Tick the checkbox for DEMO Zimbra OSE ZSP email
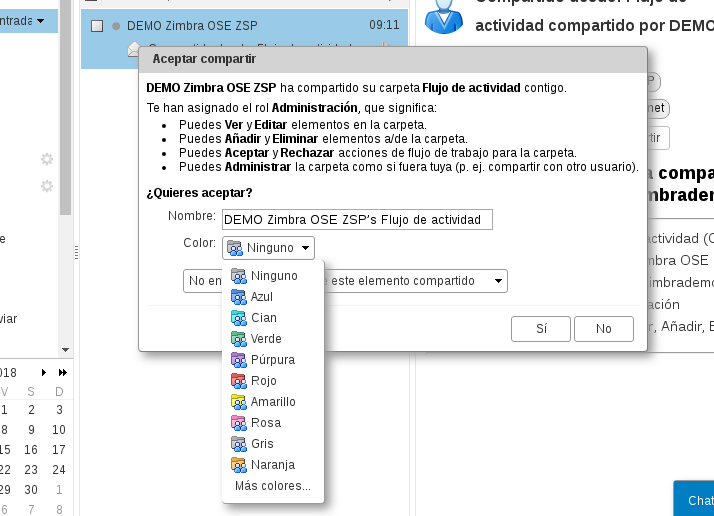This screenshot has height=516, width=714. 97,26
